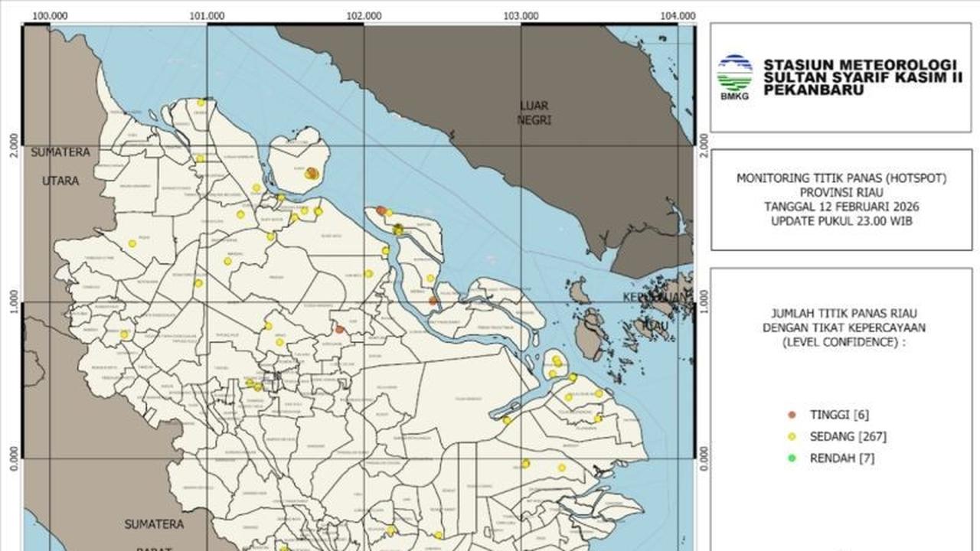This screenshot has height=551, width=980.
Task: Click the 'PROVINSI RIAU' text line
Action: point(841,193)
